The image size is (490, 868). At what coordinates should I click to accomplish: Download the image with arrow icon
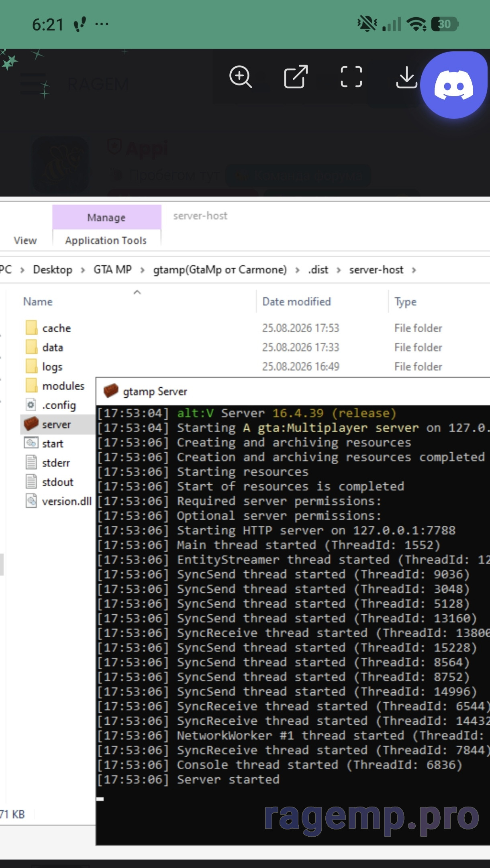(406, 77)
